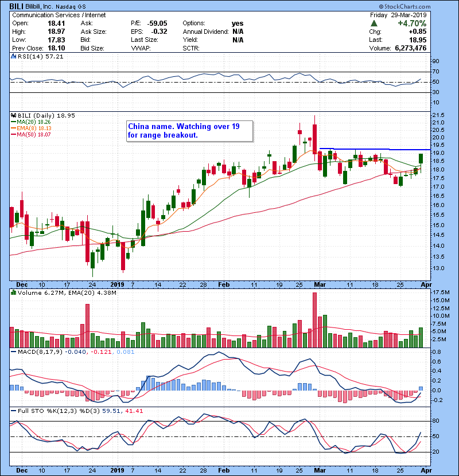
Task: Click the 90 level on the RSI axis
Action: point(435,61)
